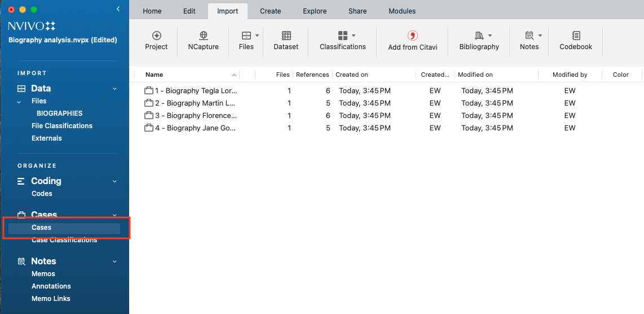Click the Bibliography import icon
This screenshot has height=314, width=644.
point(479,36)
